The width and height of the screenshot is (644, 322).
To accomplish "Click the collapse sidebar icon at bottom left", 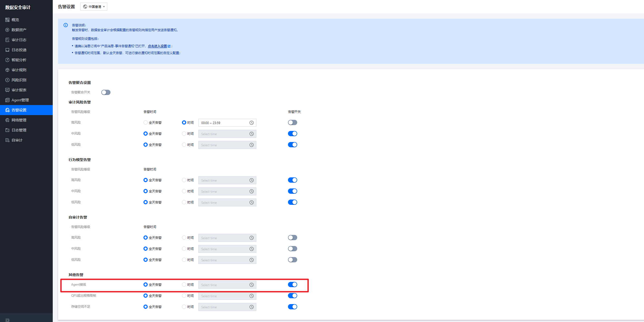I will [7, 320].
